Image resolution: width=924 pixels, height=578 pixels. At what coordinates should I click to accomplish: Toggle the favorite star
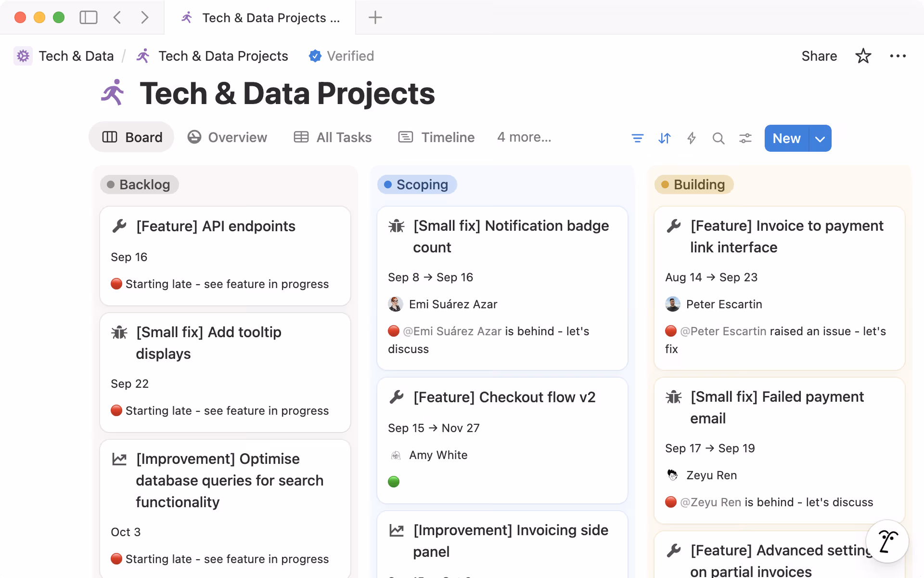click(863, 56)
